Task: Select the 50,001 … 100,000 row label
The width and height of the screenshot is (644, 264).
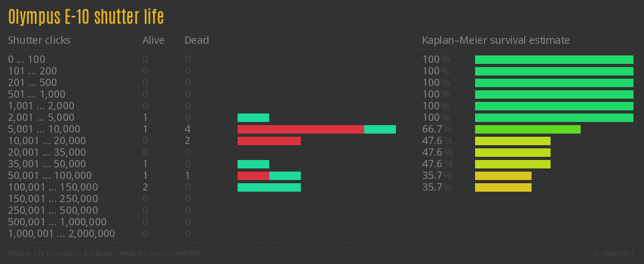Action: point(50,176)
